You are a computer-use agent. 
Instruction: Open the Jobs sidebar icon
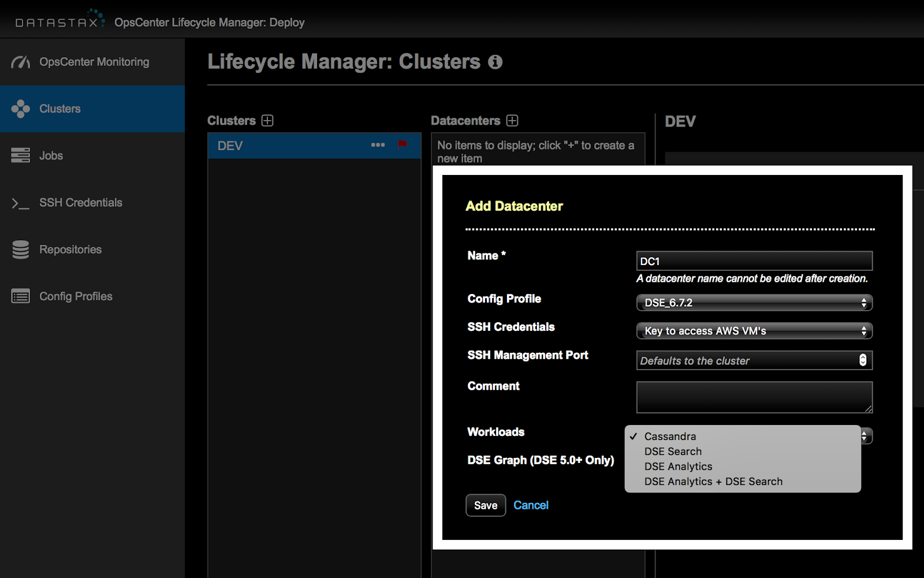21,155
